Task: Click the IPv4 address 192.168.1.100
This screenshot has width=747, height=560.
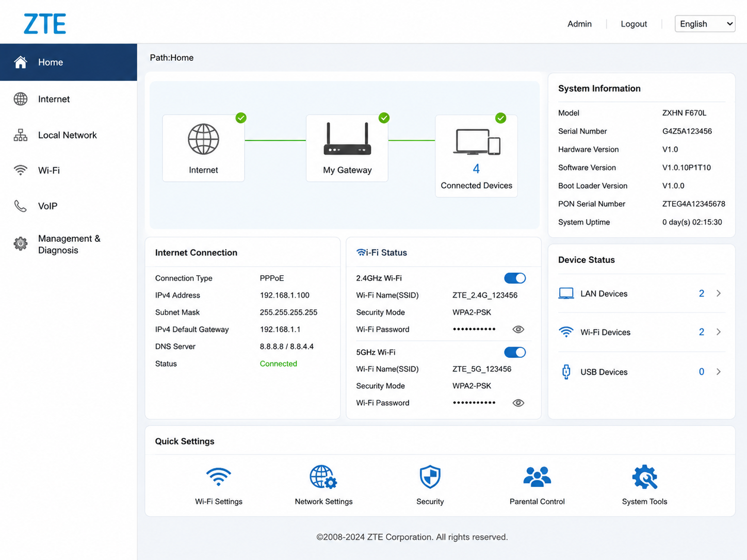Action: pyautogui.click(x=285, y=295)
